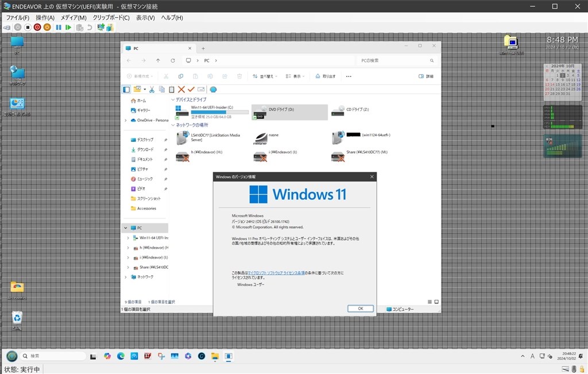Click the taskbar 検索 search box

coord(52,356)
